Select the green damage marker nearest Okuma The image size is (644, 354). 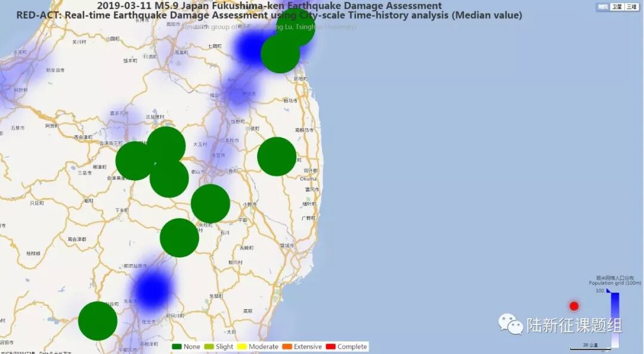[x=277, y=157]
